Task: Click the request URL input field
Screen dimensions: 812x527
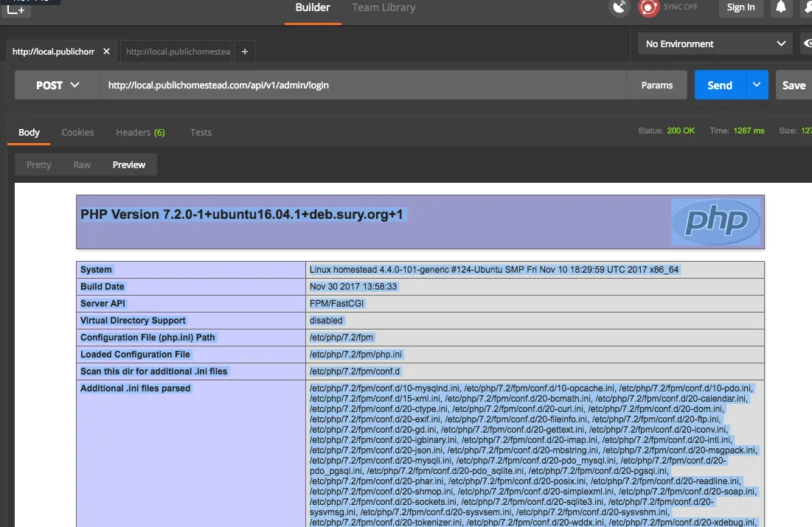Action: click(x=364, y=85)
